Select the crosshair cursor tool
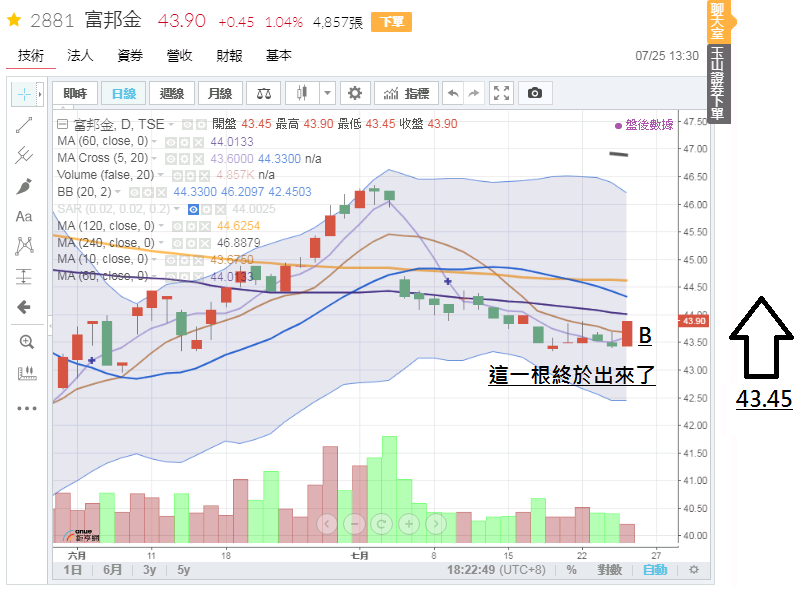Viewport: 805px width, 600px height. [x=24, y=94]
